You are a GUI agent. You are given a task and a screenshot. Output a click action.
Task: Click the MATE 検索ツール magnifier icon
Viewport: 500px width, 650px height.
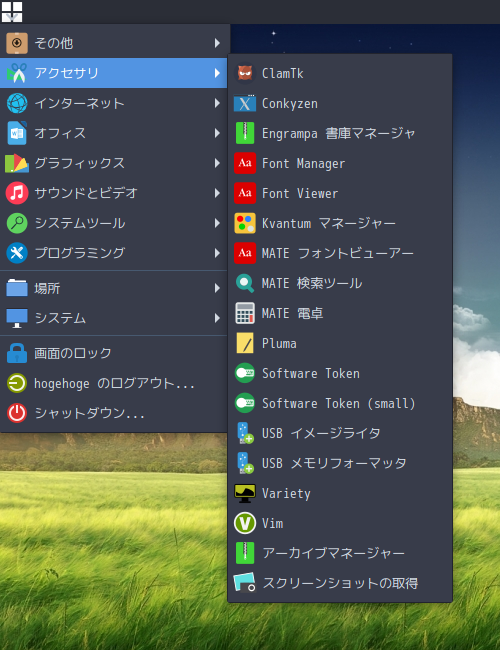coord(245,283)
